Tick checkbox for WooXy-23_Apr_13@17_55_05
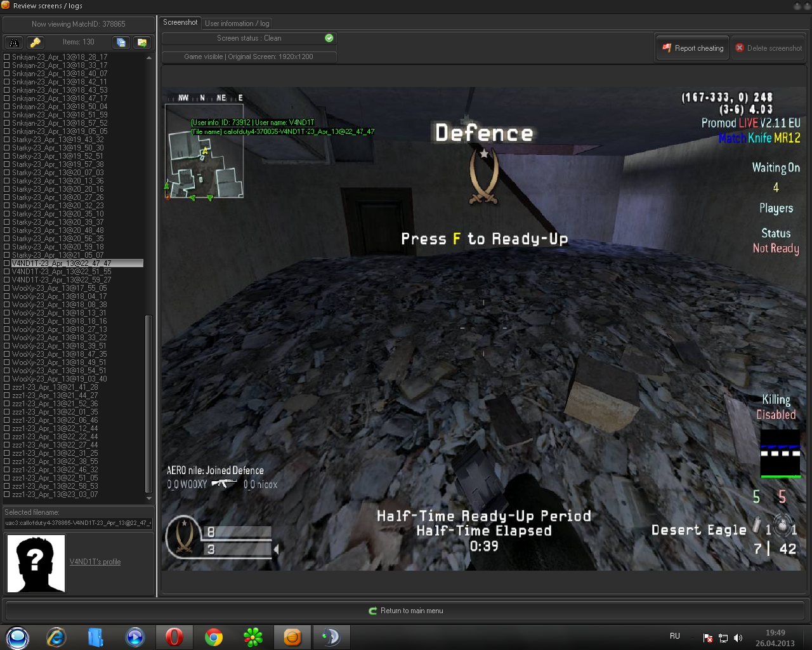 pos(7,288)
